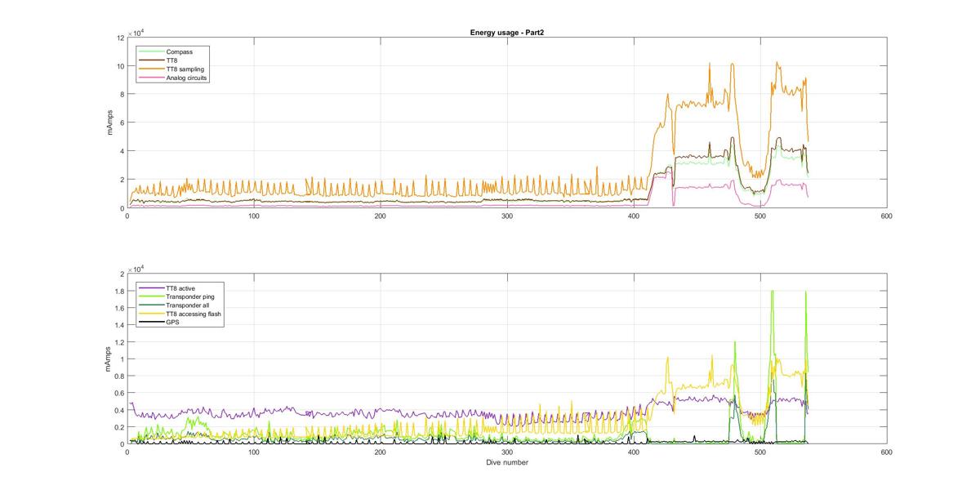Click x-tick 200 under the bottom plot
This screenshot has width=980, height=499.
[x=381, y=452]
